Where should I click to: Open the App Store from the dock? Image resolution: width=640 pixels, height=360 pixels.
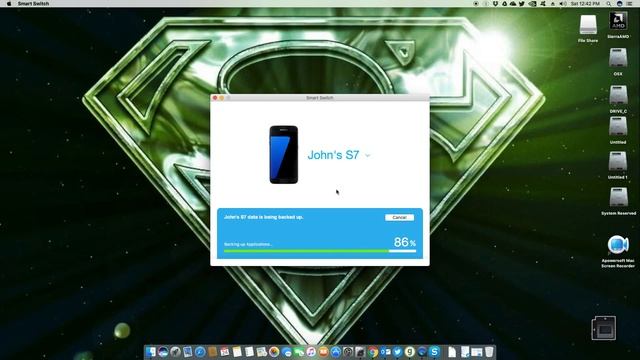[x=336, y=351]
